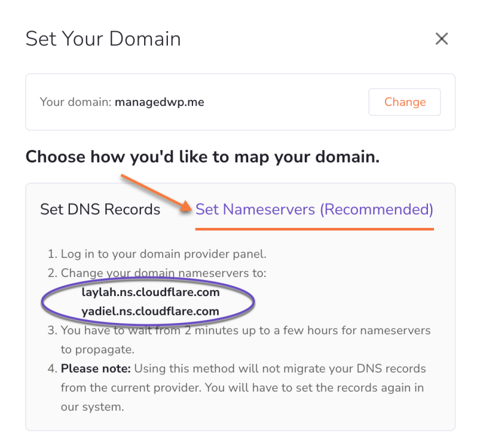This screenshot has height=448, width=480.
Task: Click the "Your domain:" label
Action: click(75, 102)
